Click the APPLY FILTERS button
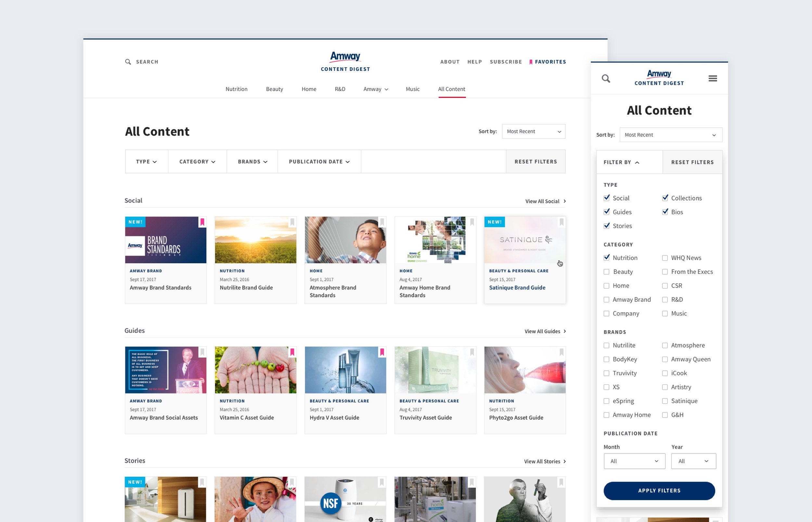The height and width of the screenshot is (522, 812). click(659, 491)
